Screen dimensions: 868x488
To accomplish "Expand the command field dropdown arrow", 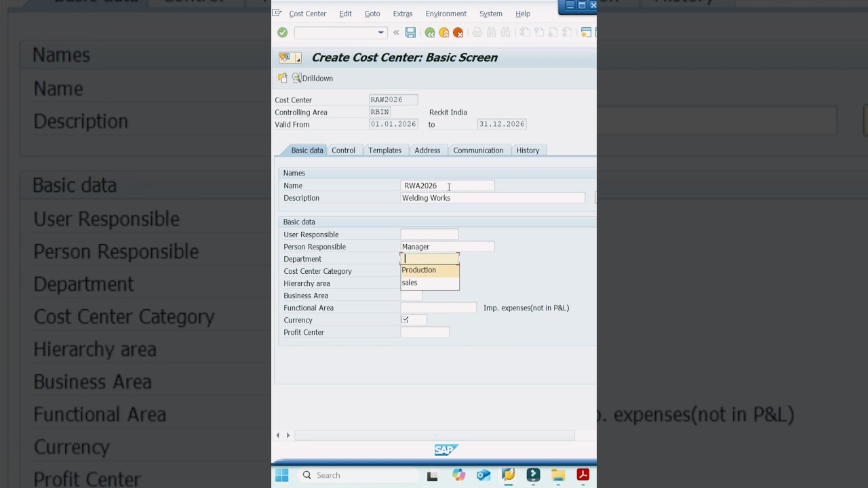I will [380, 33].
